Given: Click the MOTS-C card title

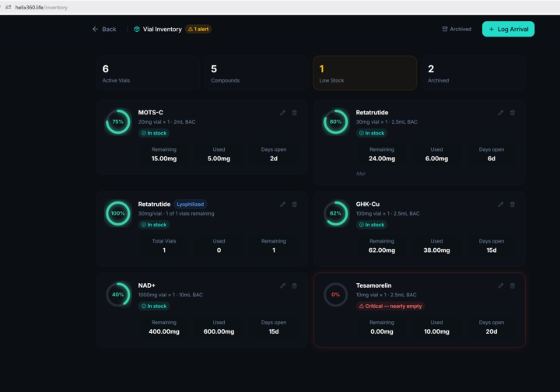Looking at the screenshot, I should click(x=150, y=113).
